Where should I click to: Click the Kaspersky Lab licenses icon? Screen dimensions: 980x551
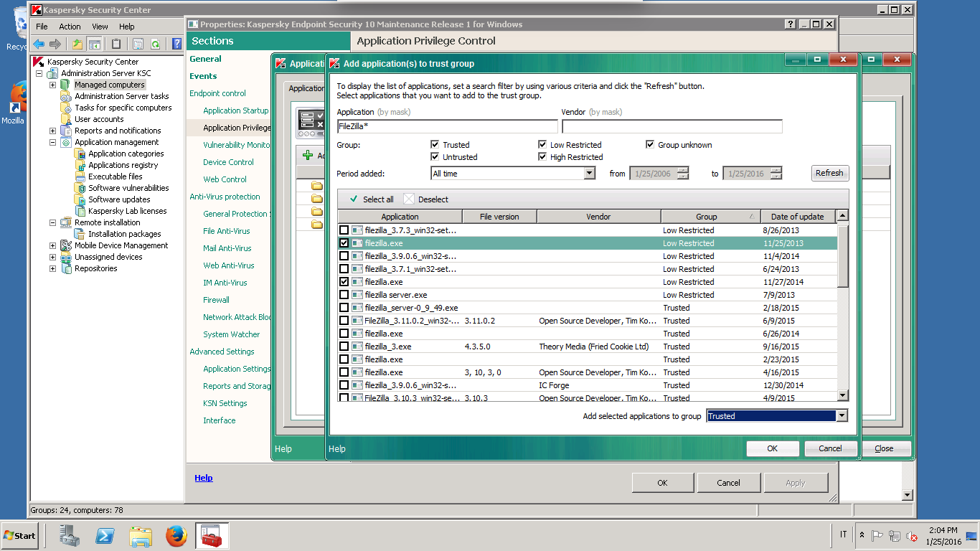(x=80, y=211)
